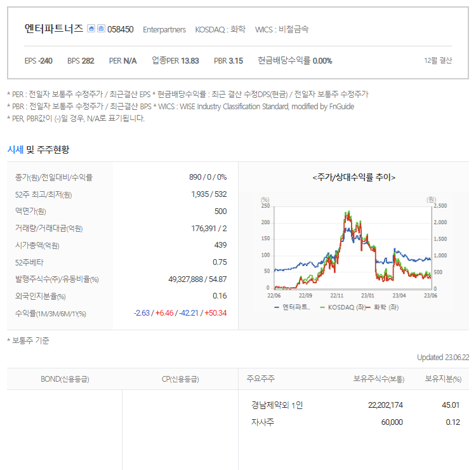Click the market cap value 439
The image size is (476, 470).
220,245
